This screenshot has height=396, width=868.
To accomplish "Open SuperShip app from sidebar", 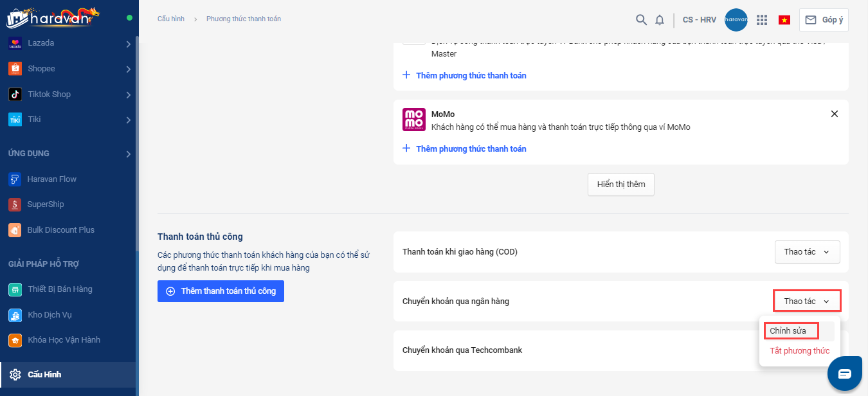I will click(x=45, y=204).
